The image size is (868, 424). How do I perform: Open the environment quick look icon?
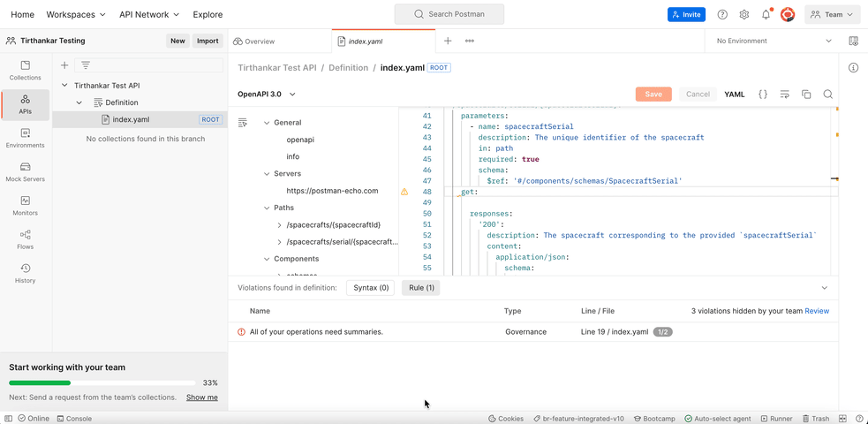853,41
